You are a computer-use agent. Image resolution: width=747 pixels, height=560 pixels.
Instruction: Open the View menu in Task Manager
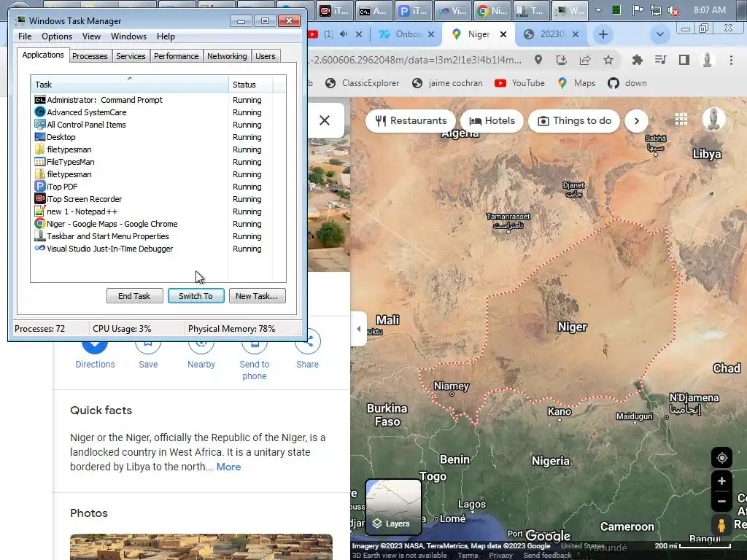91,36
